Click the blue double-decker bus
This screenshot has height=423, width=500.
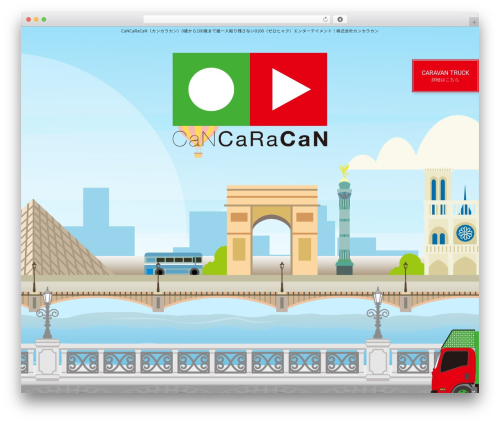coord(173,264)
